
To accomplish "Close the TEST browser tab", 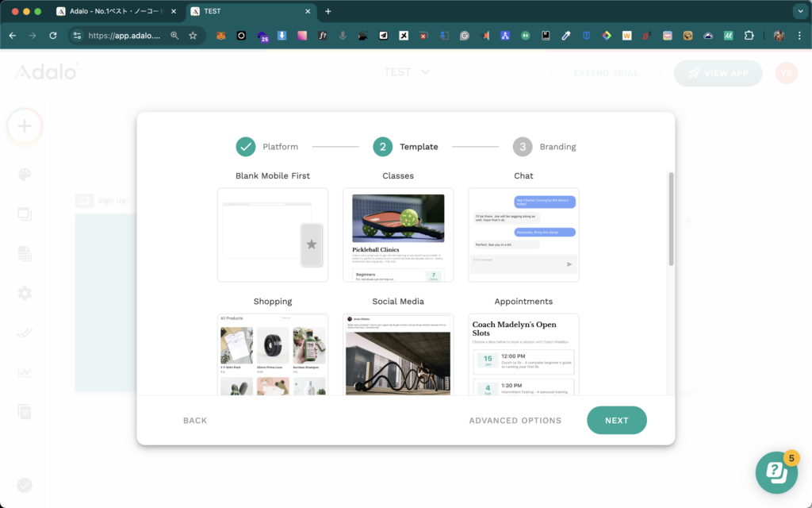I will 308,11.
